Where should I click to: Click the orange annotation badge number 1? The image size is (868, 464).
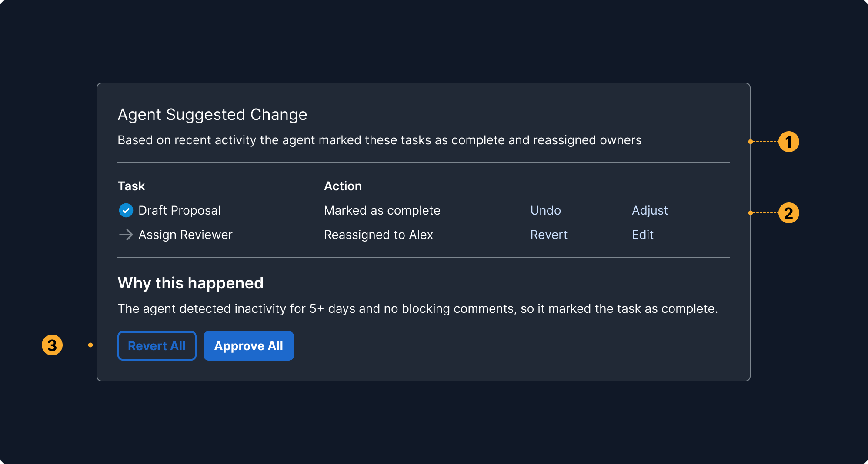788,142
